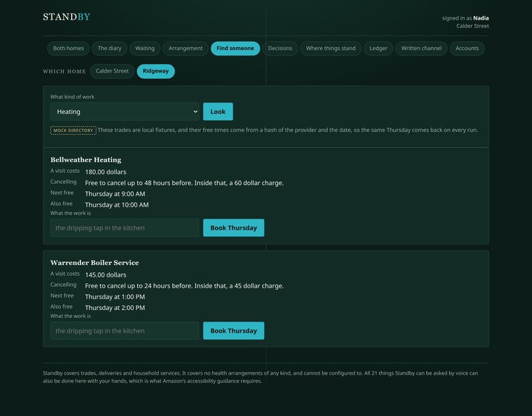The image size is (532, 416).
Task: Click the Calder Street text under Nadia
Action: pos(472,26)
